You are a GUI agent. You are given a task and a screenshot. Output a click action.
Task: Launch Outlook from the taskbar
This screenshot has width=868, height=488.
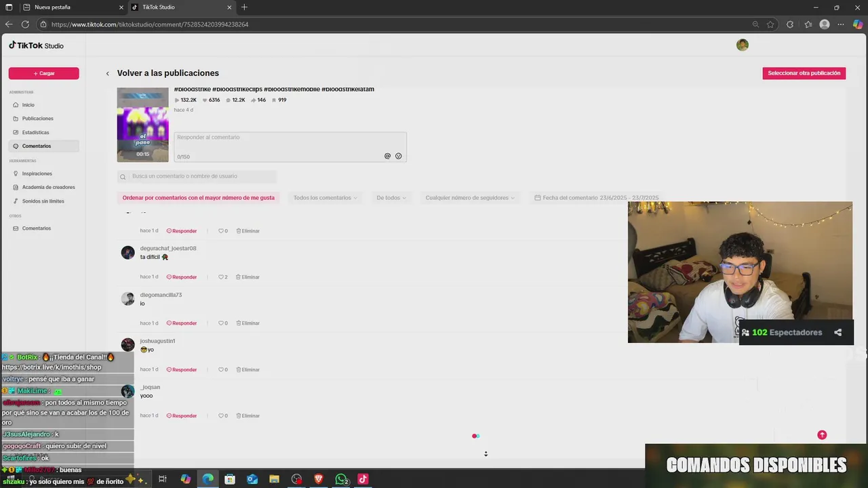coord(252,479)
